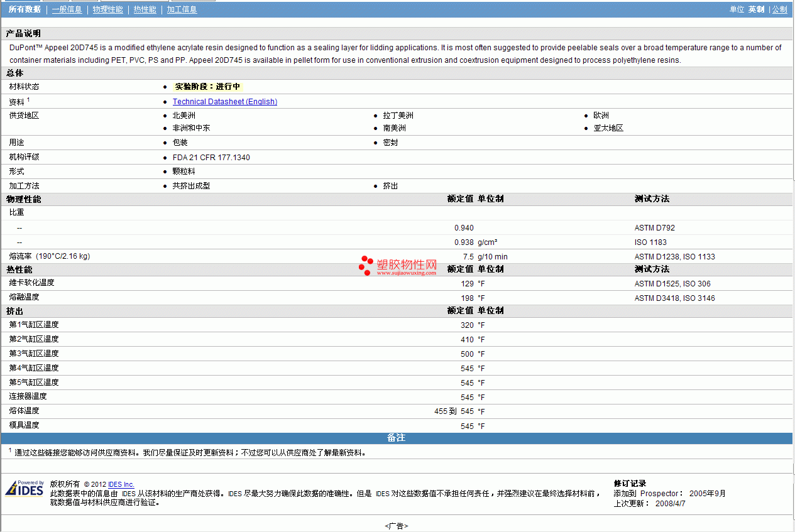
Task: Click the 修订记录 heading
Action: coord(630,484)
